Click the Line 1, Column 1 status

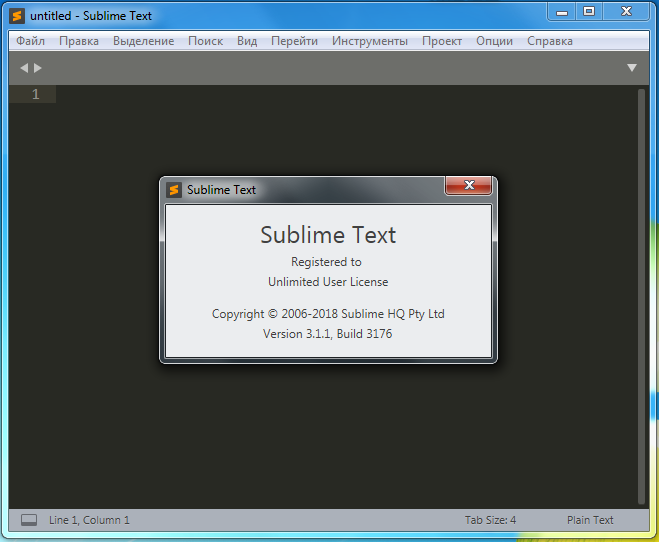pos(89,520)
